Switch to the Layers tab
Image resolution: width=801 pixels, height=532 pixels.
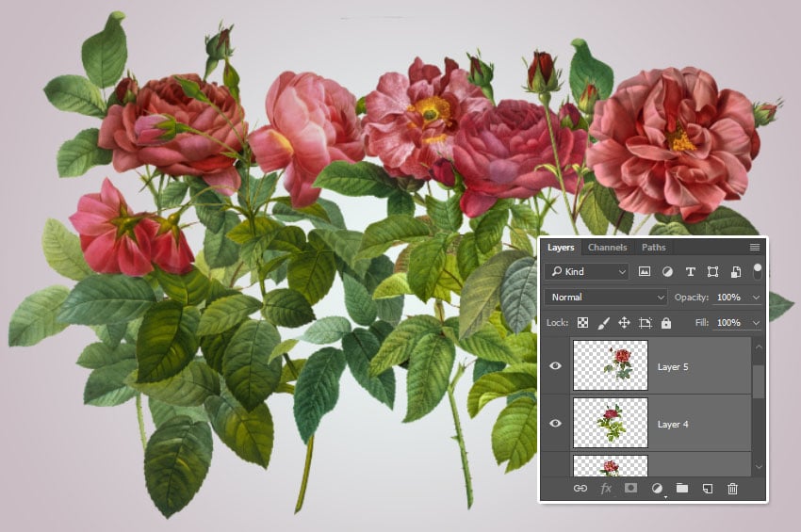(561, 247)
